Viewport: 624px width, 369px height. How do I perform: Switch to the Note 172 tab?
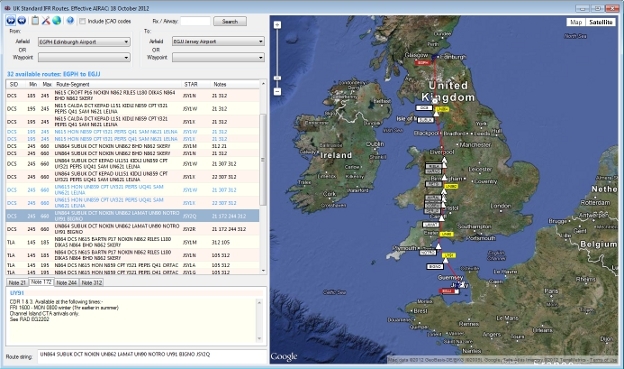(x=41, y=282)
